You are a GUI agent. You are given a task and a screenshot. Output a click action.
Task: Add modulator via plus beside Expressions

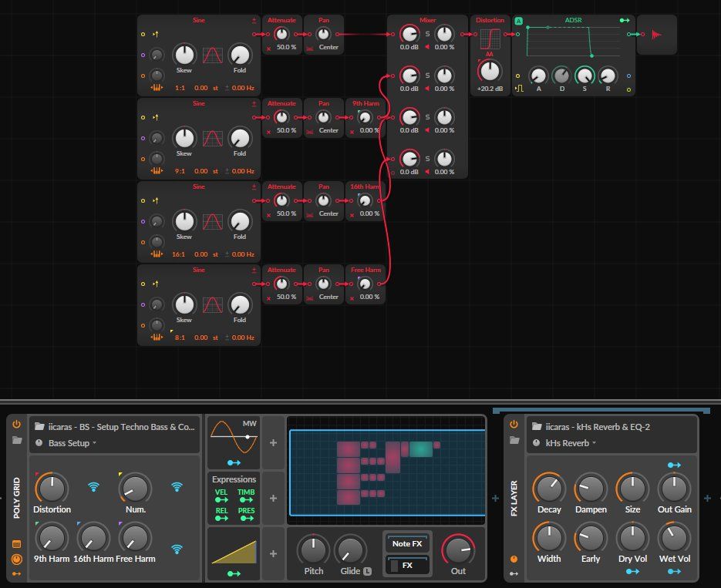273,498
